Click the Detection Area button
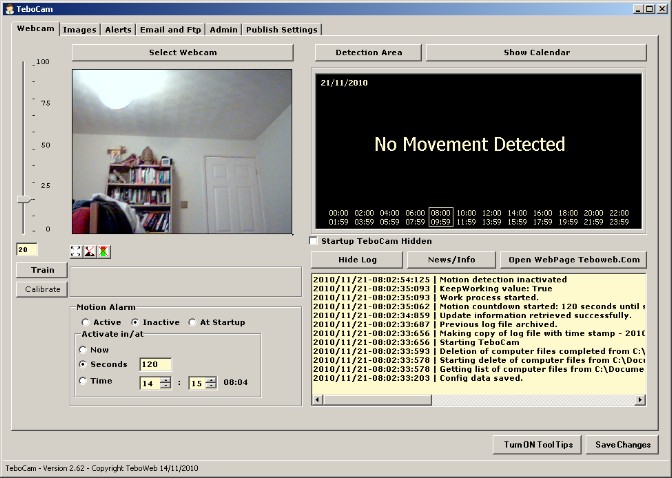672x478 pixels. click(x=369, y=52)
